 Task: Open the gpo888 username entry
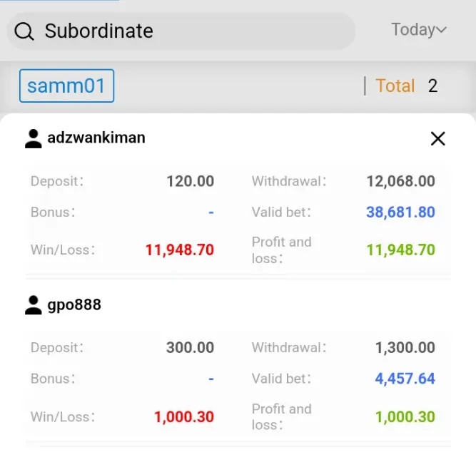(74, 304)
